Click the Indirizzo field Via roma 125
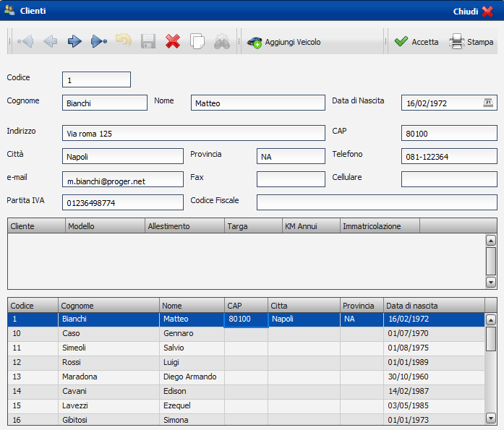Image resolution: width=504 pixels, height=430 pixels. coord(194,133)
